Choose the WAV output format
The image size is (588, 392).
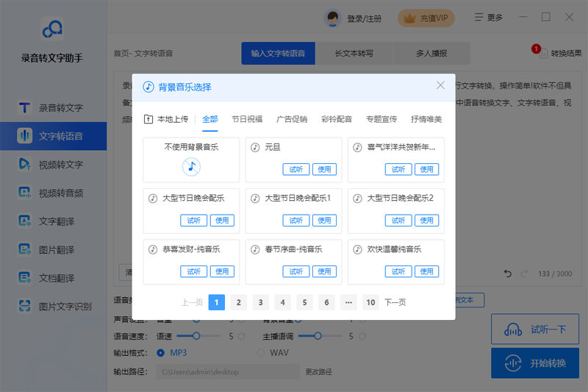coord(261,353)
